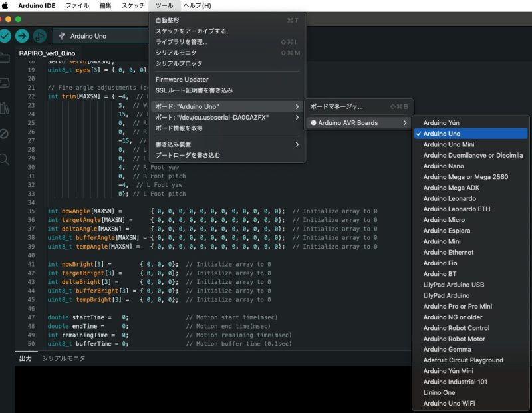Open the Boards Manager sidebar icon

(5, 83)
